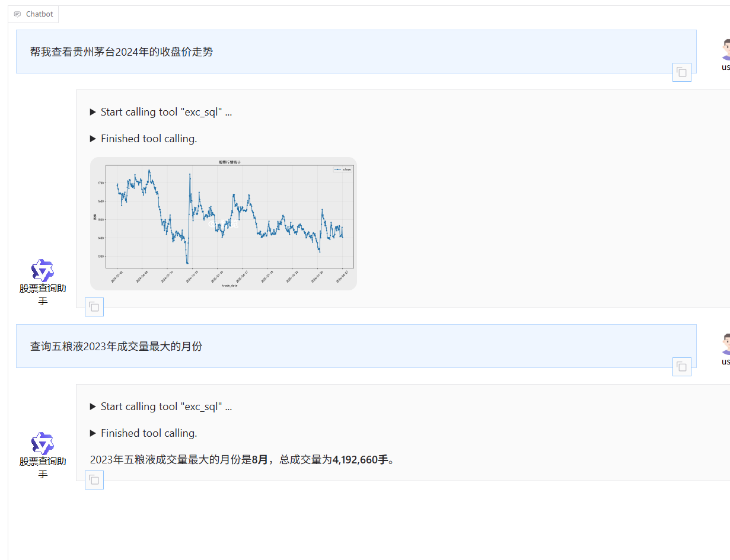The height and width of the screenshot is (560, 730).
Task: Click 股票查询助手 avatar beside the chart reply
Action: [x=43, y=270]
